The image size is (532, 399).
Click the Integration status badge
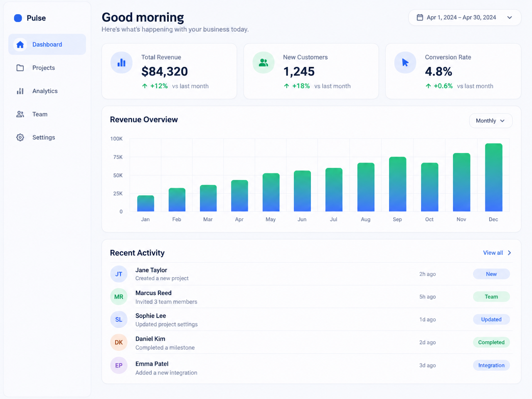pyautogui.click(x=491, y=365)
